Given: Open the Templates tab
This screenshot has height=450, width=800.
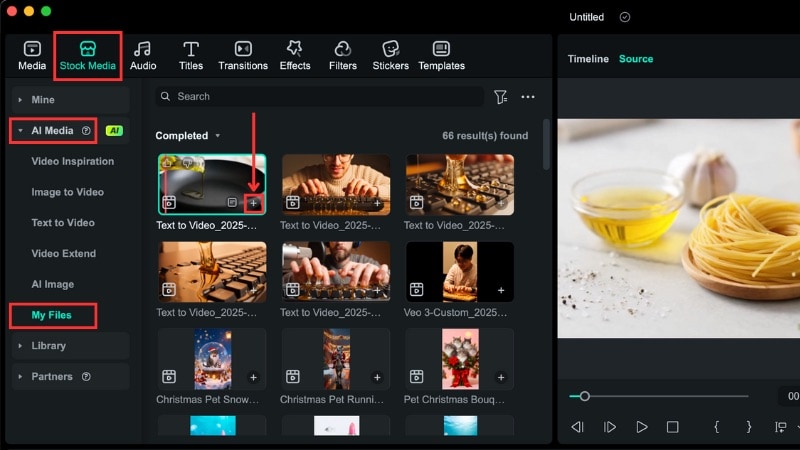Looking at the screenshot, I should (x=441, y=56).
